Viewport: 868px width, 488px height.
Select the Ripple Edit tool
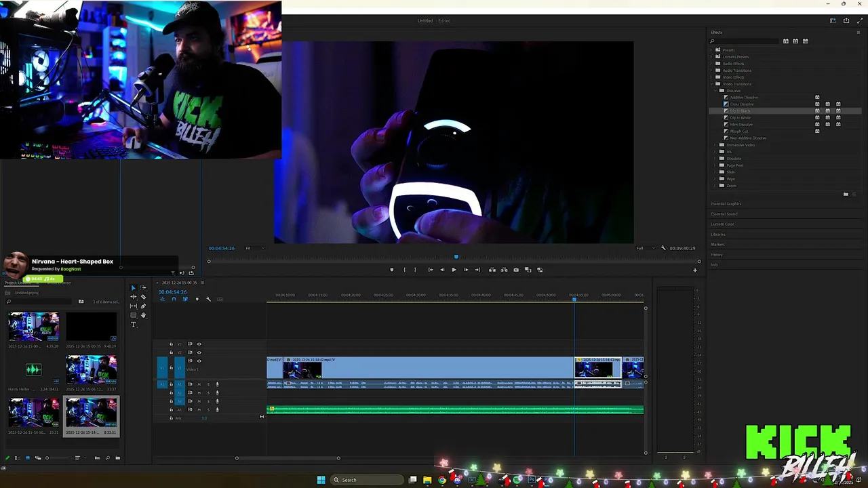tap(134, 297)
